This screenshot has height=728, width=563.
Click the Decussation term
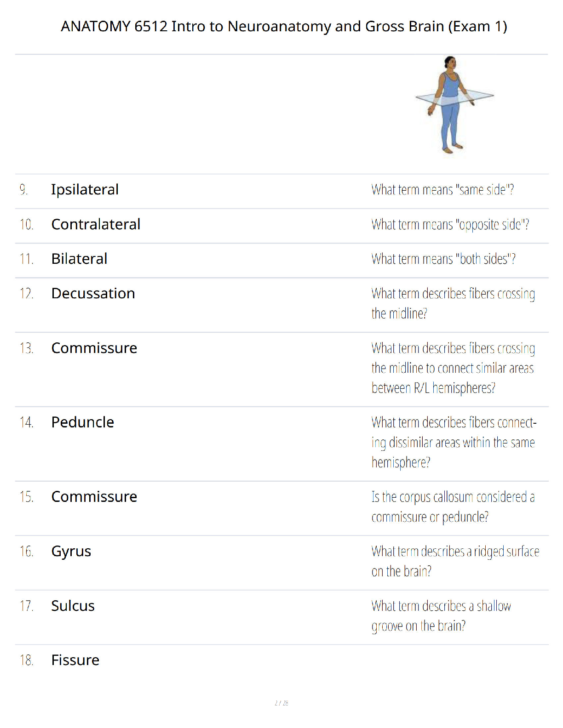(x=93, y=293)
